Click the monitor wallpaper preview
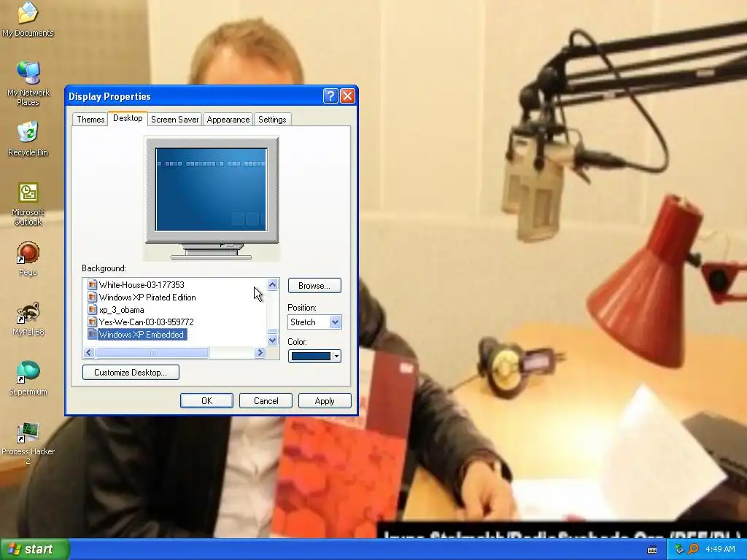 pos(211,190)
